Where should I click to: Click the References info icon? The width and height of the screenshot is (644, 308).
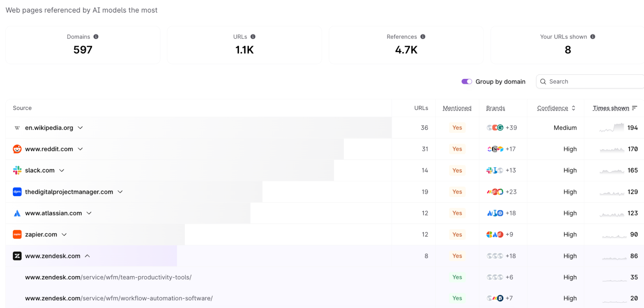point(423,37)
